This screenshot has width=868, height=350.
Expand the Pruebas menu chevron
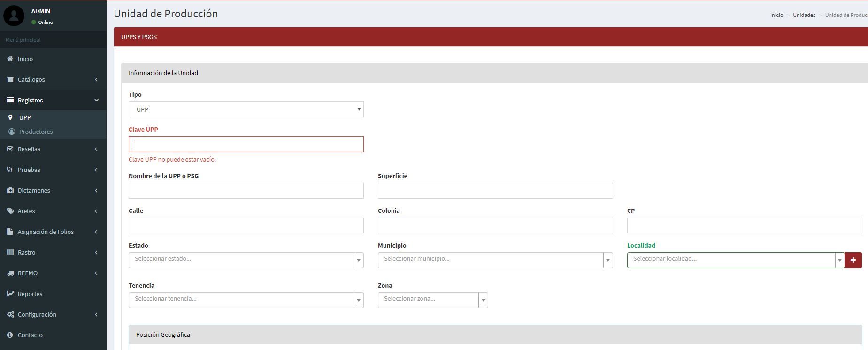pyautogui.click(x=96, y=170)
